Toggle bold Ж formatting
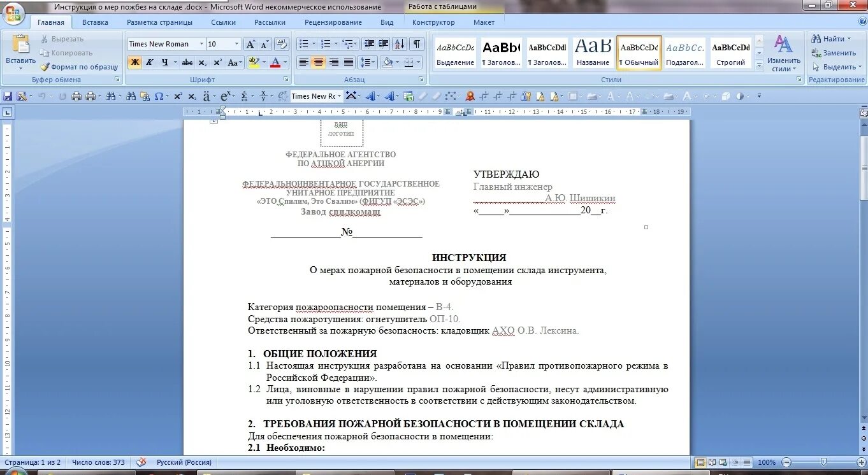This screenshot has width=868, height=475. pos(134,62)
